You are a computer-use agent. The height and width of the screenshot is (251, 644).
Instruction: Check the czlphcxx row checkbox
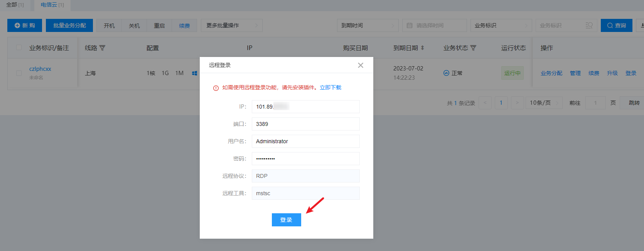click(19, 73)
